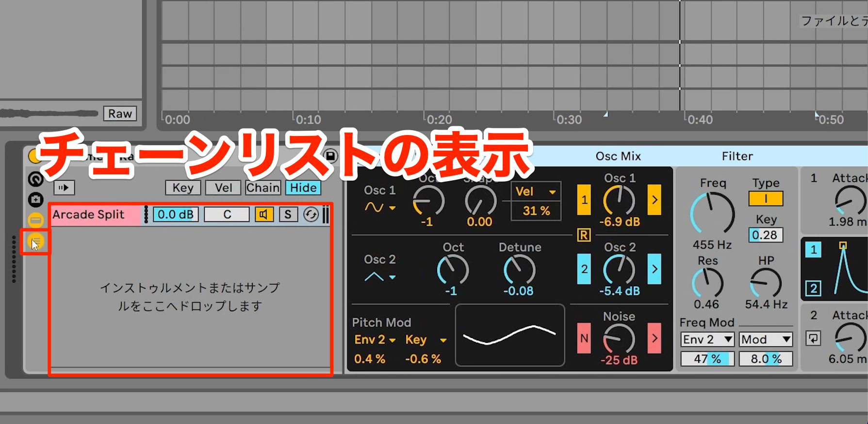The width and height of the screenshot is (868, 424).
Task: Toggle Noise filter routing arrow
Action: 655,338
